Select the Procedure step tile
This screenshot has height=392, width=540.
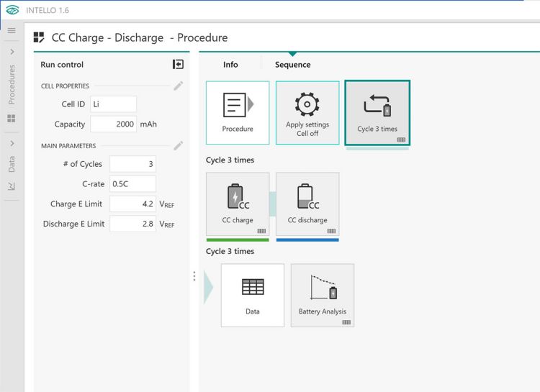click(238, 112)
